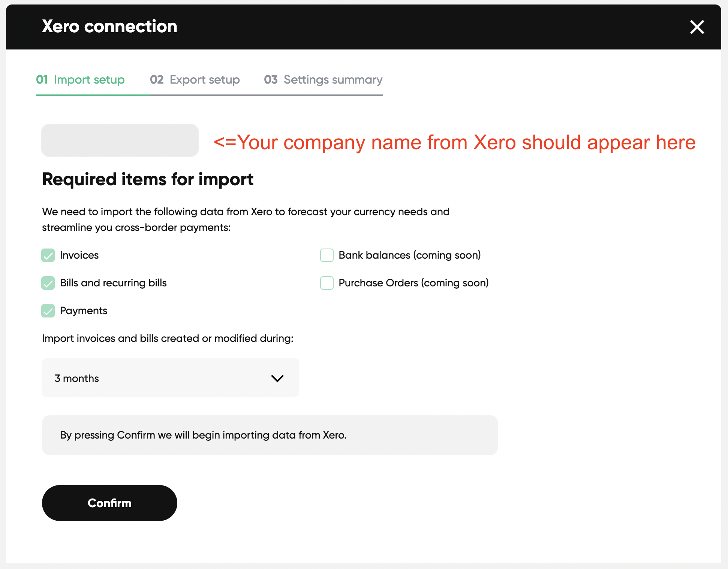
Task: Click the Payments checkmark icon
Action: 48,311
